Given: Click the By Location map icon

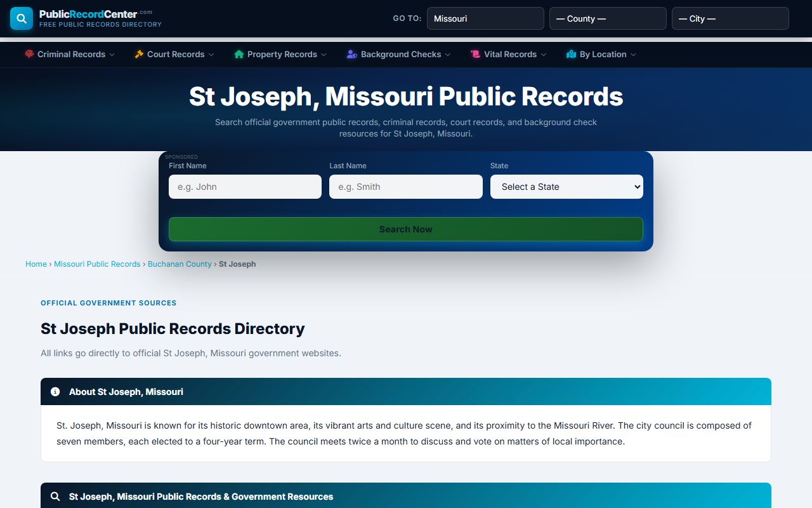Looking at the screenshot, I should [571, 55].
